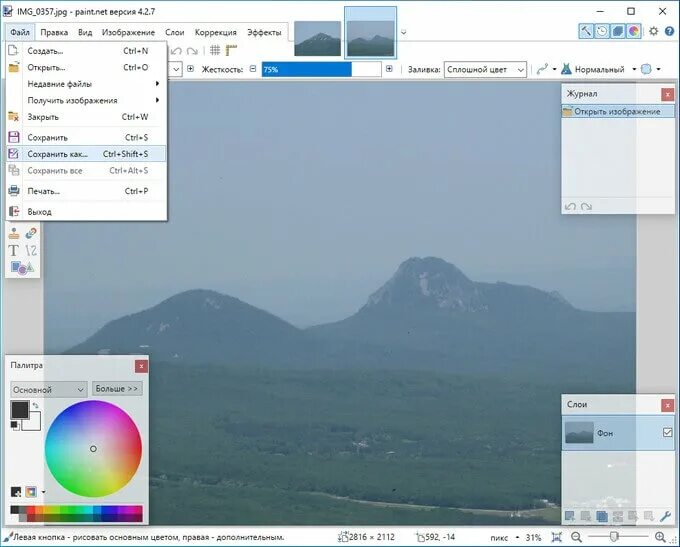Viewport: 680px width, 547px height.
Task: Select the primary dark color swatch
Action: click(x=20, y=409)
